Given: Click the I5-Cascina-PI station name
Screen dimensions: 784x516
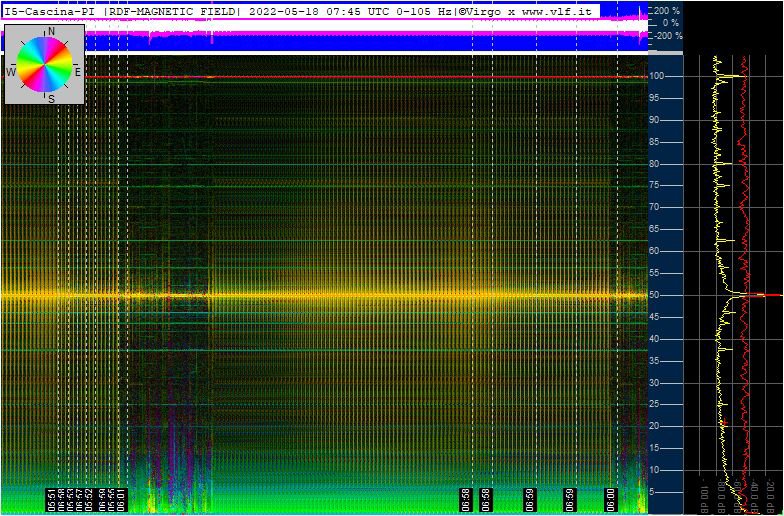Looking at the screenshot, I should [x=50, y=11].
